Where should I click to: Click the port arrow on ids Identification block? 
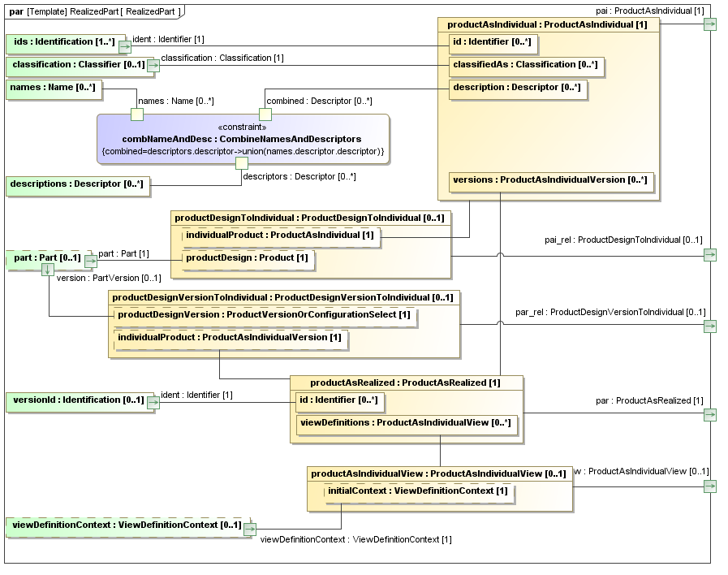click(126, 45)
